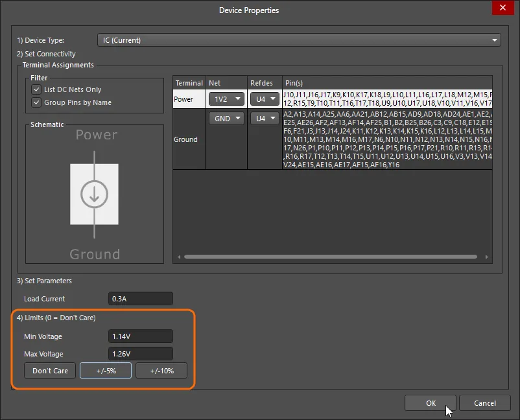The width and height of the screenshot is (520, 420).
Task: Click the terminal table horizontal scrollbar
Action: [x=331, y=257]
